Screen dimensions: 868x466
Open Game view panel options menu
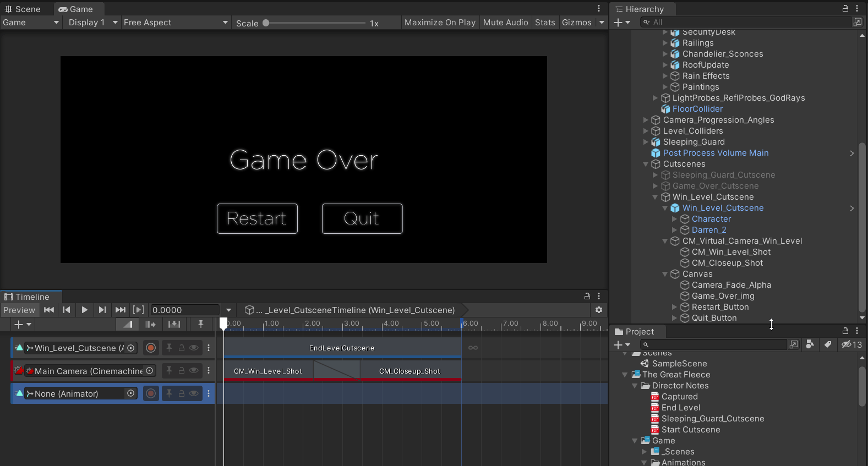(x=599, y=9)
